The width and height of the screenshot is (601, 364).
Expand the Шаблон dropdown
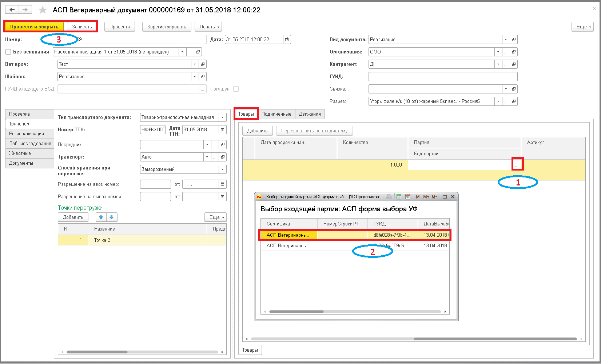[x=195, y=76]
